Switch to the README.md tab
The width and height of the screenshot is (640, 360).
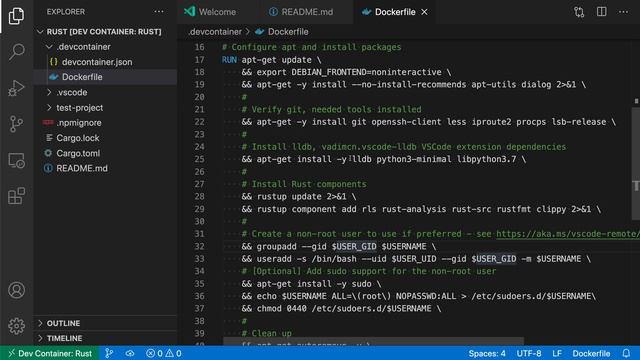coord(301,12)
